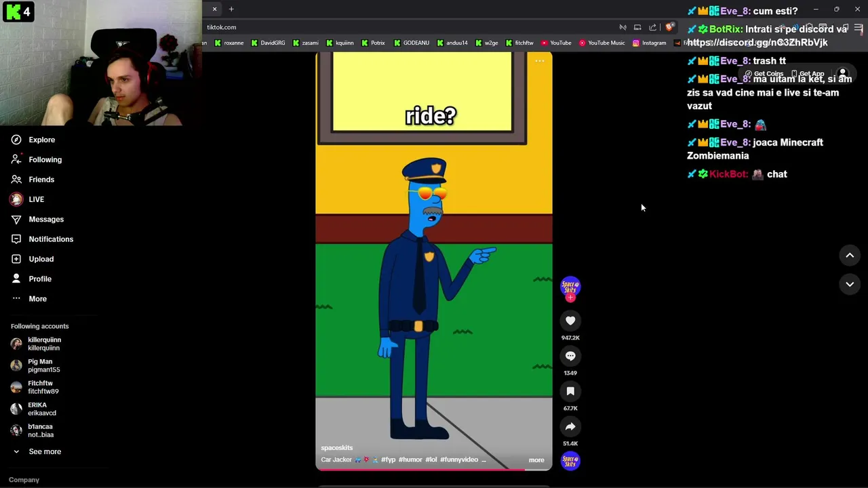Screen dimensions: 868x488
Task: Click the LIVE avatar icon
Action: (16, 199)
